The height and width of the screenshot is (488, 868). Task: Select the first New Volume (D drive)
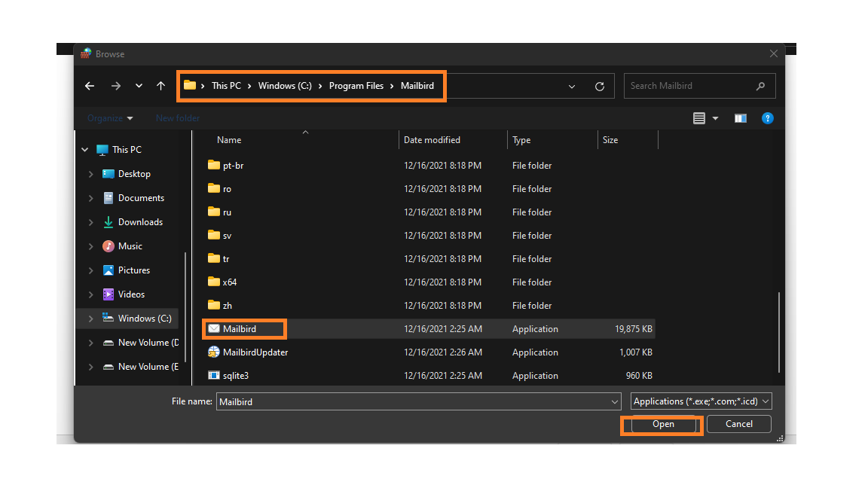coord(148,343)
